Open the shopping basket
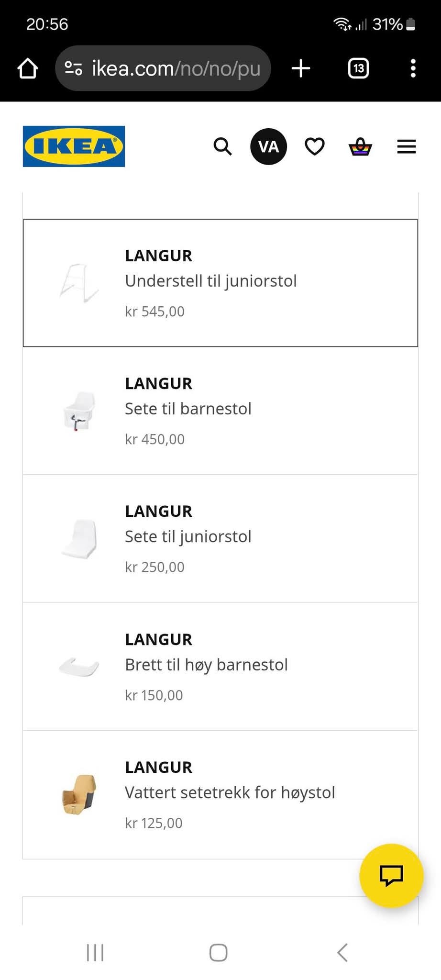Screen dimensions: 441x980 tap(360, 146)
